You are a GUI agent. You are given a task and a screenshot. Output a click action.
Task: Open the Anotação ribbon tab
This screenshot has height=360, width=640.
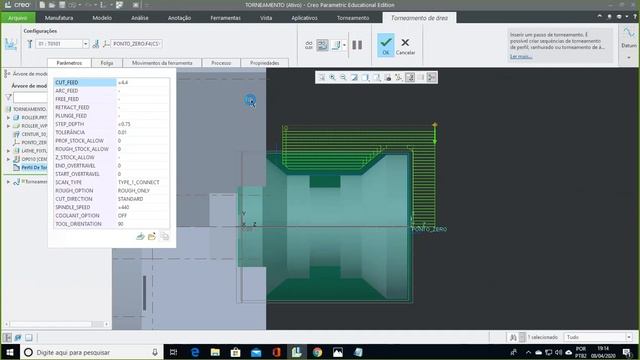click(179, 18)
